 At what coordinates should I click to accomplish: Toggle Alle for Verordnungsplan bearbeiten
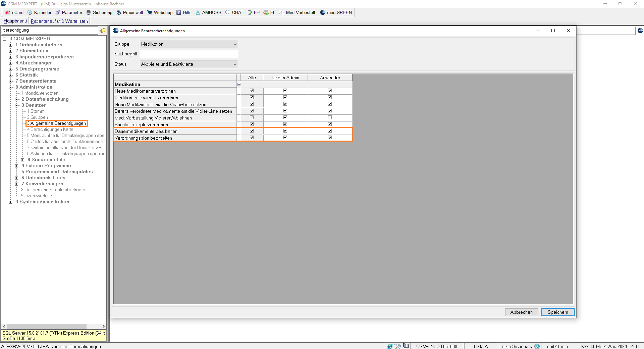[x=252, y=138]
